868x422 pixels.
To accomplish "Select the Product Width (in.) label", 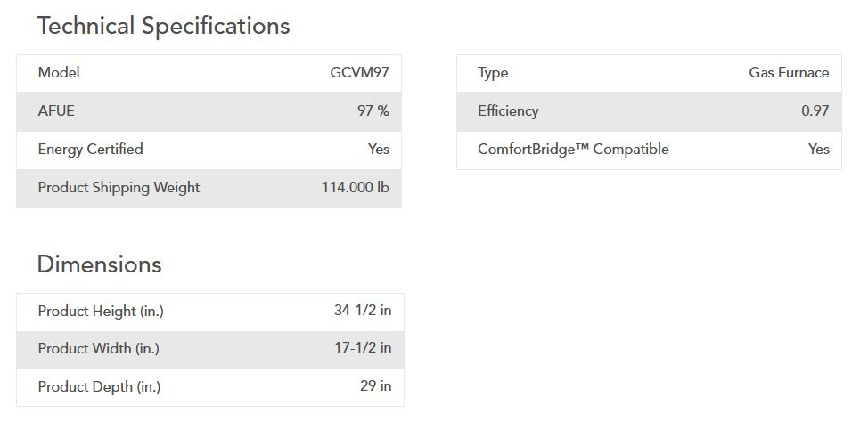I will (98, 348).
